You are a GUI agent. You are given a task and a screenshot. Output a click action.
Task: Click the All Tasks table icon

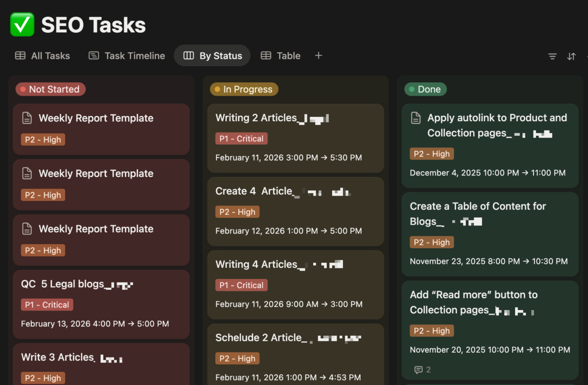pos(20,56)
